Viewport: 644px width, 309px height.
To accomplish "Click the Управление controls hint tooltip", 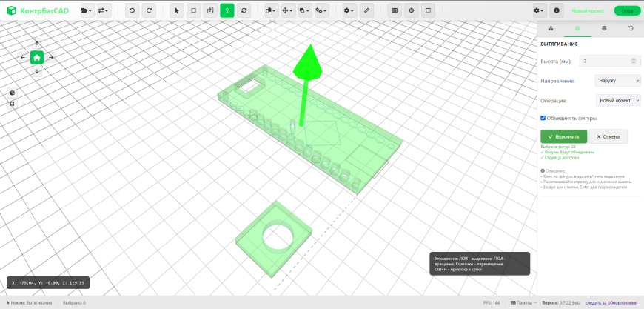I will [480, 264].
